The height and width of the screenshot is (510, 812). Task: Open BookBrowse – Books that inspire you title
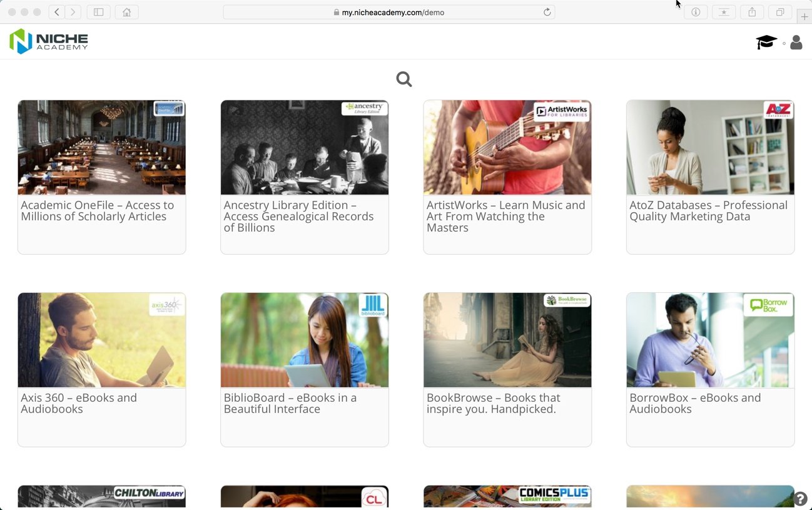[x=494, y=404]
